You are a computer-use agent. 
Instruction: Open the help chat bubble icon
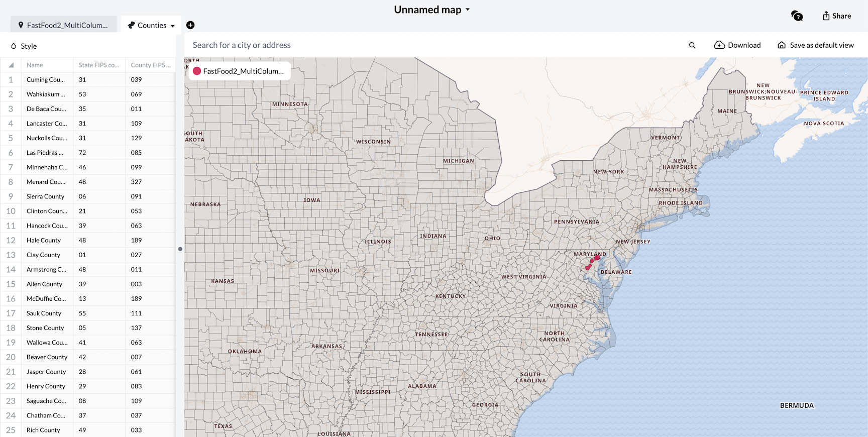point(797,16)
